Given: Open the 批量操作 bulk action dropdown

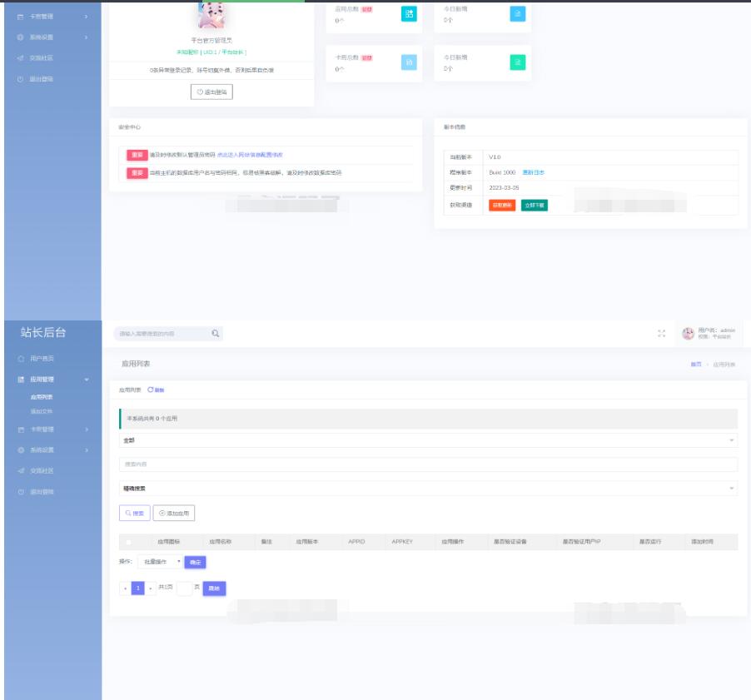Looking at the screenshot, I should pyautogui.click(x=160, y=563).
